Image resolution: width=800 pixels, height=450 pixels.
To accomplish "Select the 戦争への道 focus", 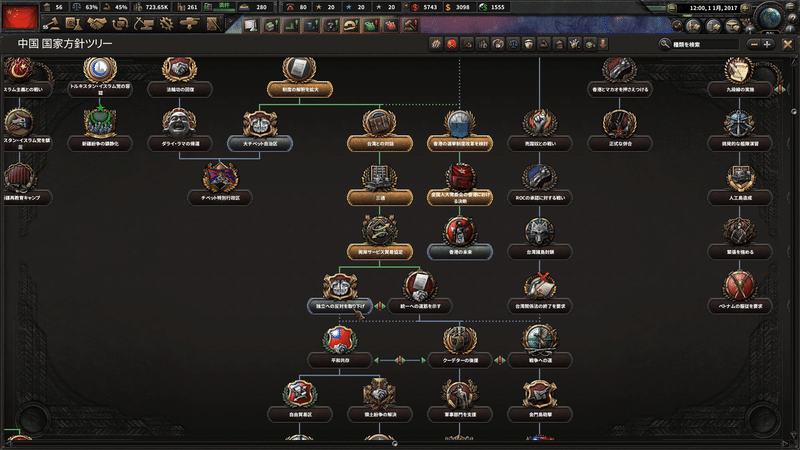I will click(x=540, y=347).
